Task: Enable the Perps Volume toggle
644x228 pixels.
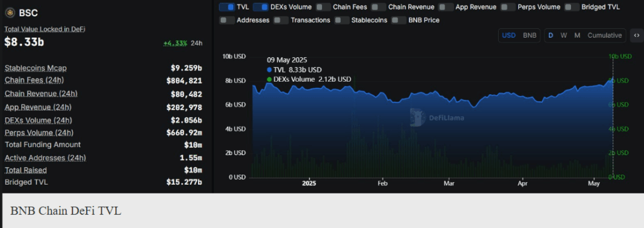Action: click(x=508, y=7)
